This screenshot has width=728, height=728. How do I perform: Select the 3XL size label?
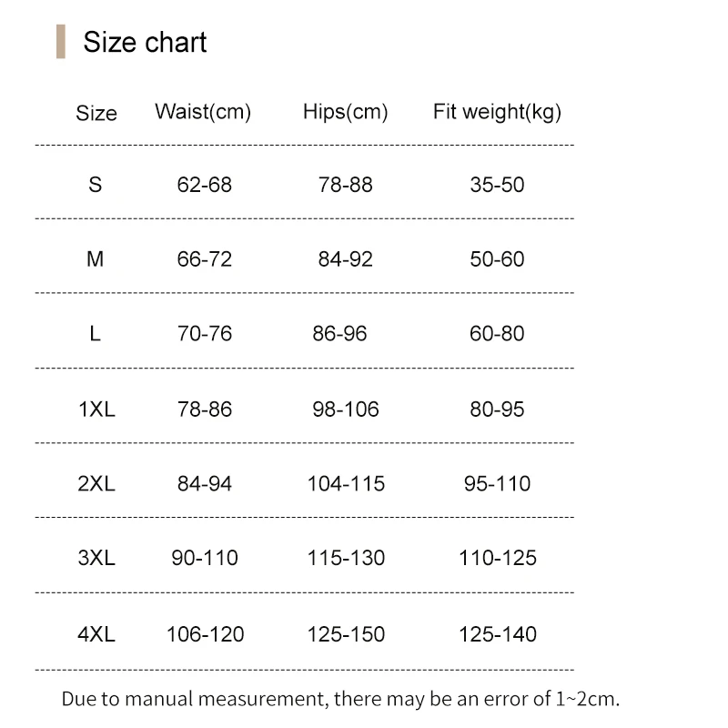click(x=96, y=558)
